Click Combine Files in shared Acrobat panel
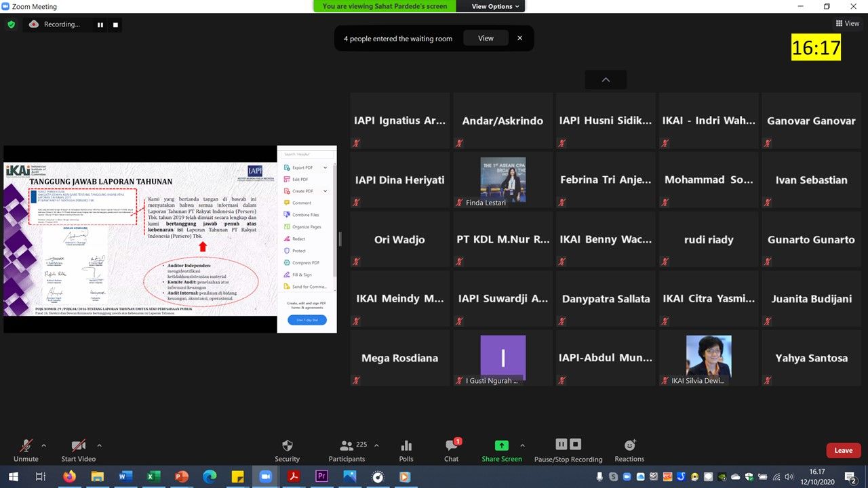Image resolution: width=868 pixels, height=488 pixels. pos(305,215)
